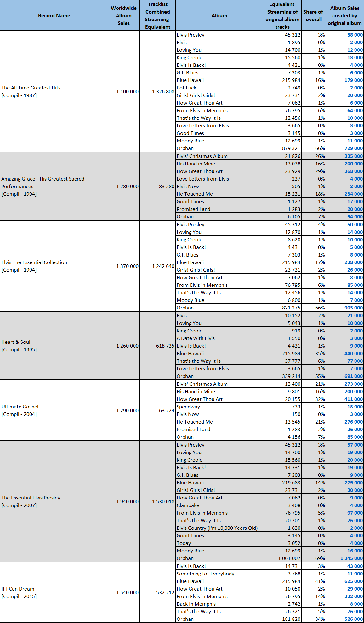
Task: Select streaming equivalent "1 326 808"
Action: pos(163,91)
